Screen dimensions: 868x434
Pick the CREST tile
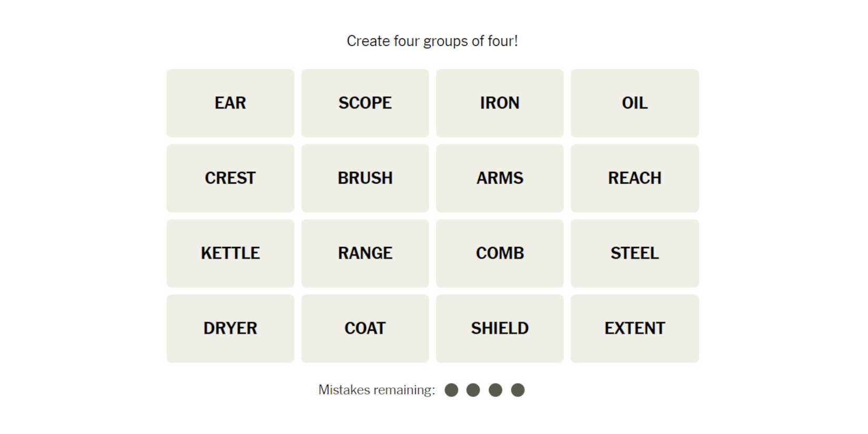coord(230,178)
